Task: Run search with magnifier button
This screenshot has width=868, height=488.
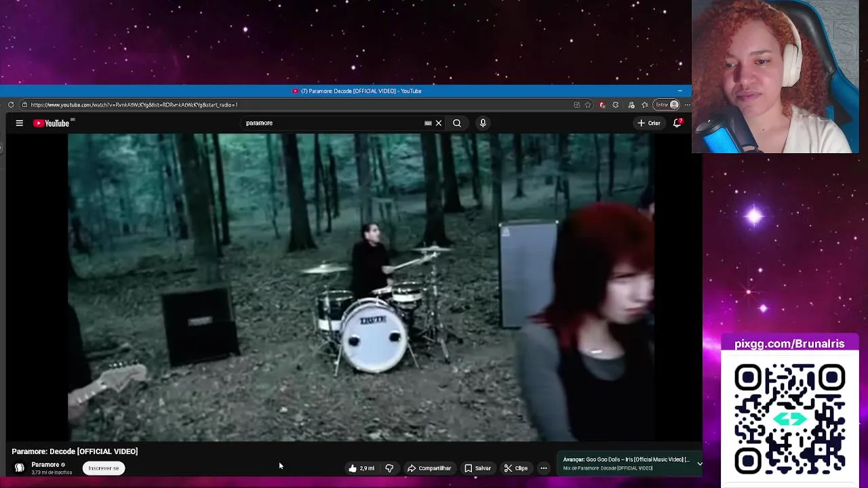Action: (457, 123)
